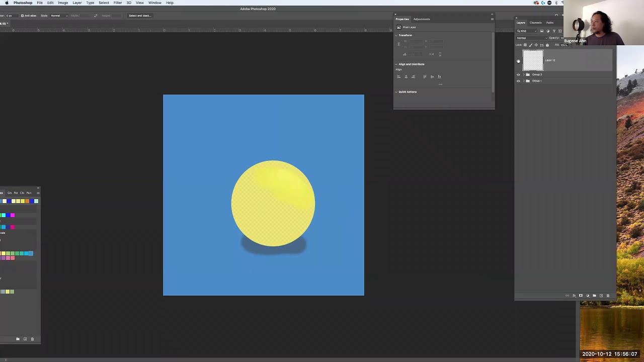Toggle visibility of Layer 12
This screenshot has width=644, height=362.
[x=518, y=61]
